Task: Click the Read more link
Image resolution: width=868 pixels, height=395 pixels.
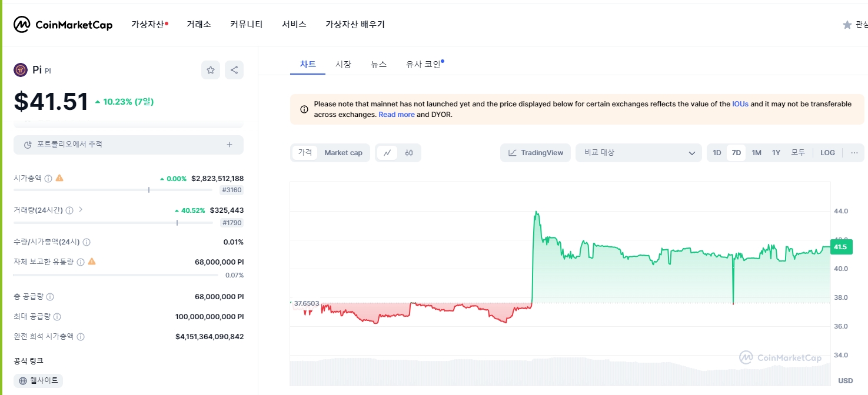Action: point(397,114)
